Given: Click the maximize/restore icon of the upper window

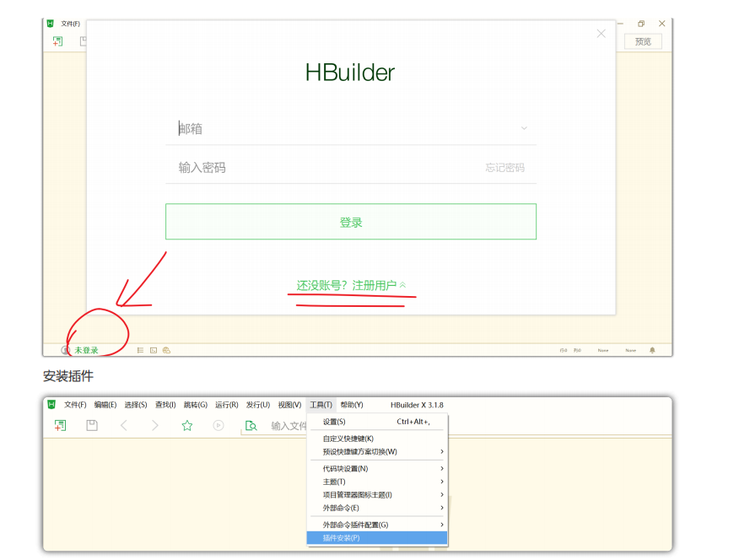Looking at the screenshot, I should point(641,24).
